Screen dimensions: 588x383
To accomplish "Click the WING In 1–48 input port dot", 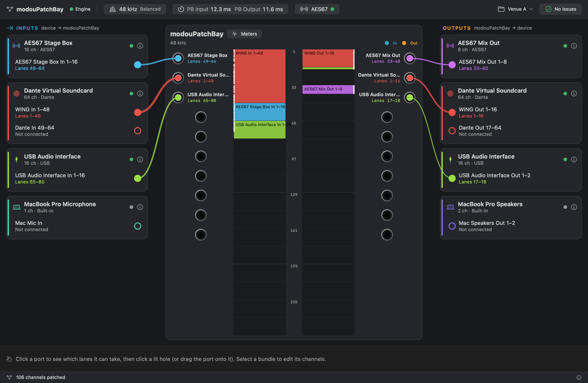I will [x=138, y=112].
